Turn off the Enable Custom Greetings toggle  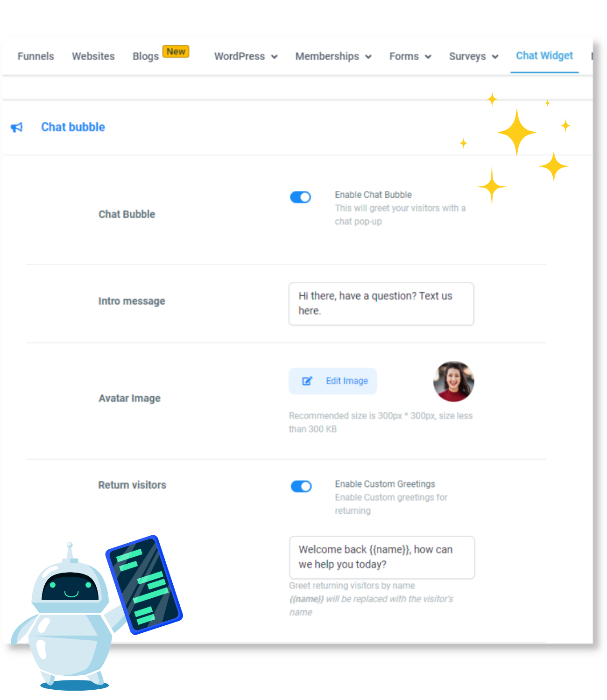[x=301, y=486]
